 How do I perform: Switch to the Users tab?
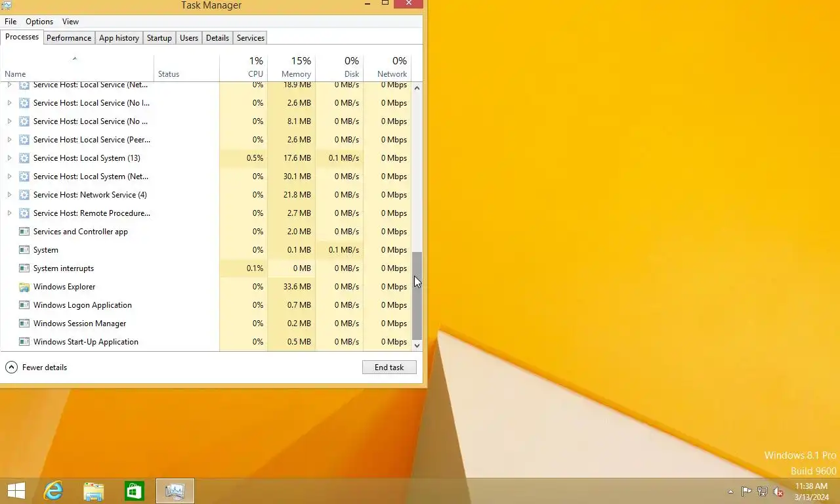pos(189,38)
